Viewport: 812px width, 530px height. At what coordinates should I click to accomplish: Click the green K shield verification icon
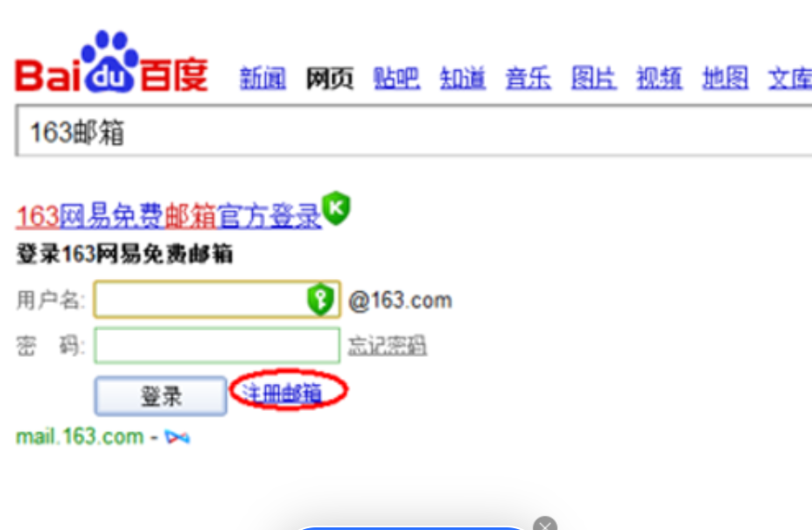tap(335, 209)
